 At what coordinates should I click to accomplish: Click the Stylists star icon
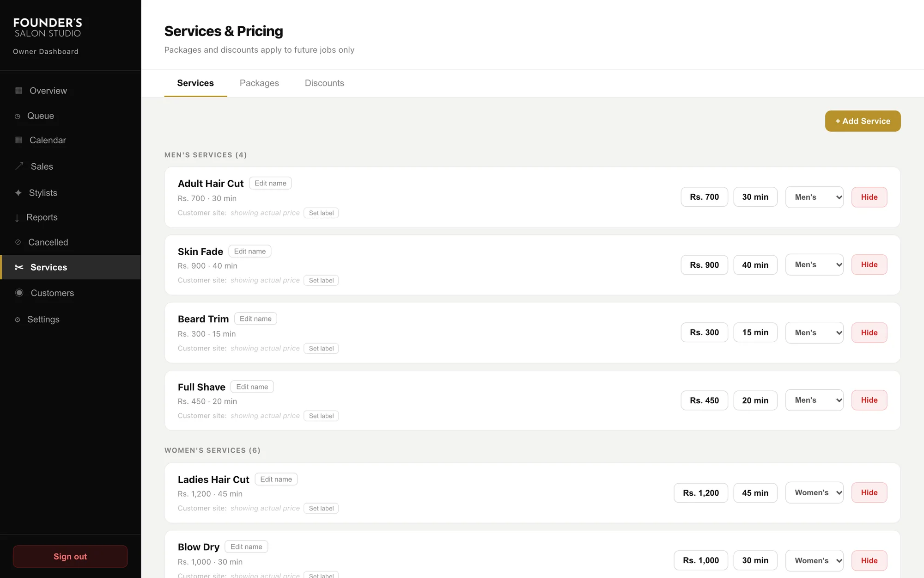click(x=18, y=193)
